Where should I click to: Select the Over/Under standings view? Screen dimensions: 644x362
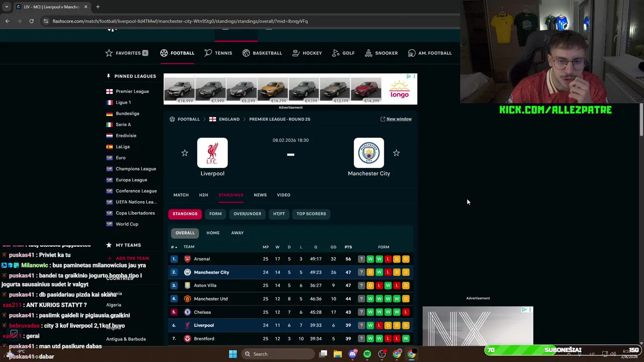click(x=247, y=214)
